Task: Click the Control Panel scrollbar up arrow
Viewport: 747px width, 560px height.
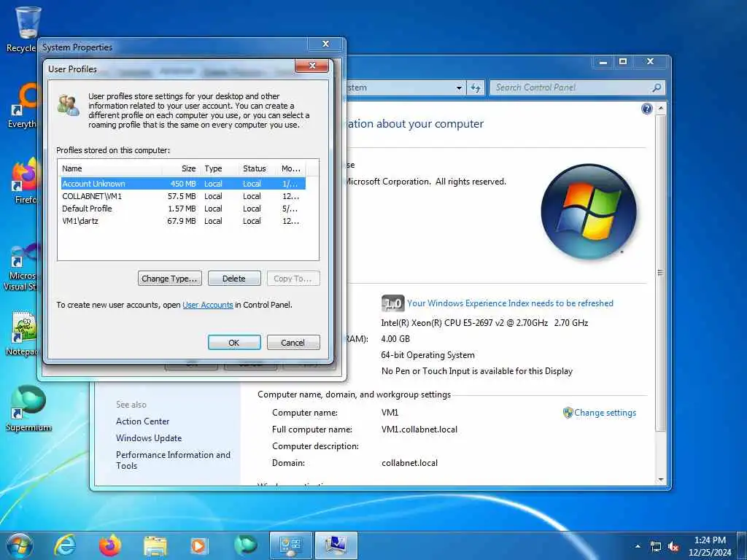Action: (661, 109)
